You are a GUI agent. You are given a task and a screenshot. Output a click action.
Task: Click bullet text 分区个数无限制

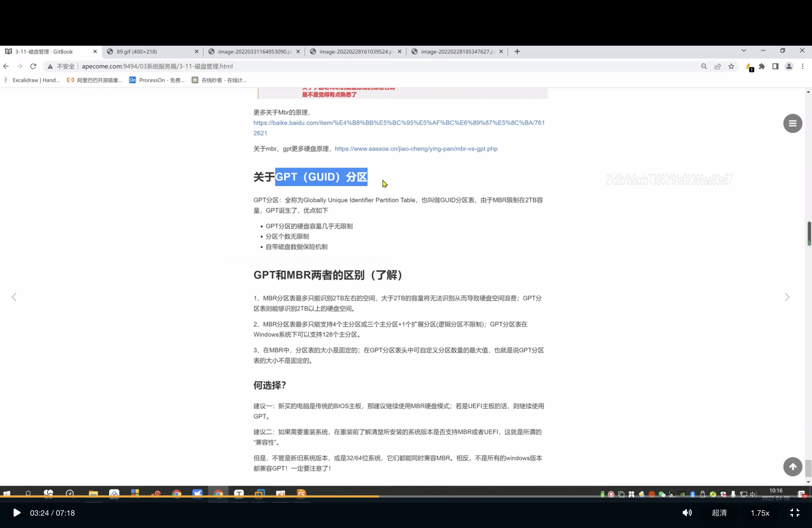287,236
